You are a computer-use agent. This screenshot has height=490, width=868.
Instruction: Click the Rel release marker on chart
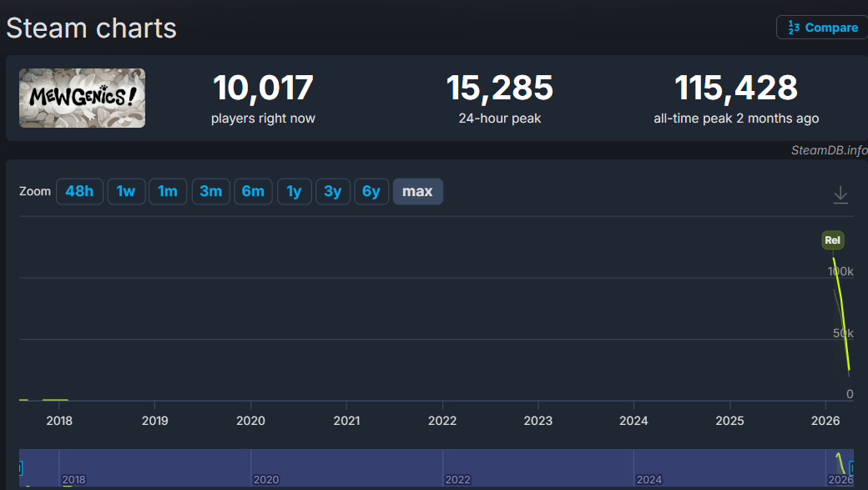coord(833,240)
